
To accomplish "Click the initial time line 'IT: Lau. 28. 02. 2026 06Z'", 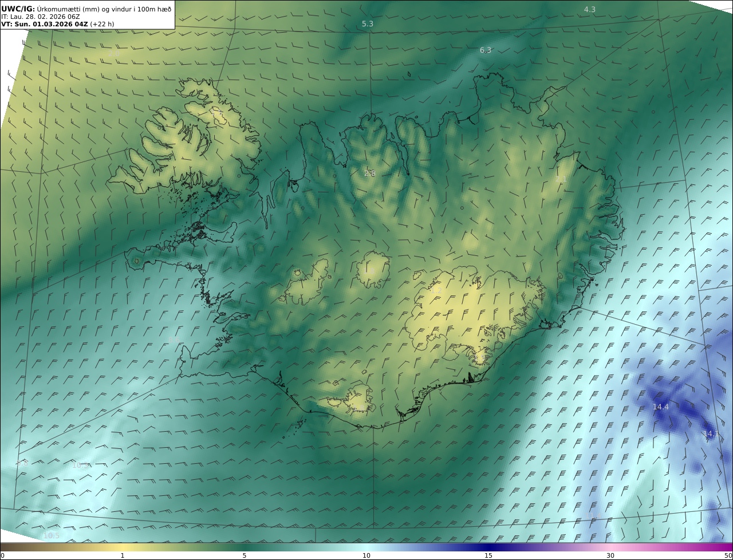I will coord(41,17).
